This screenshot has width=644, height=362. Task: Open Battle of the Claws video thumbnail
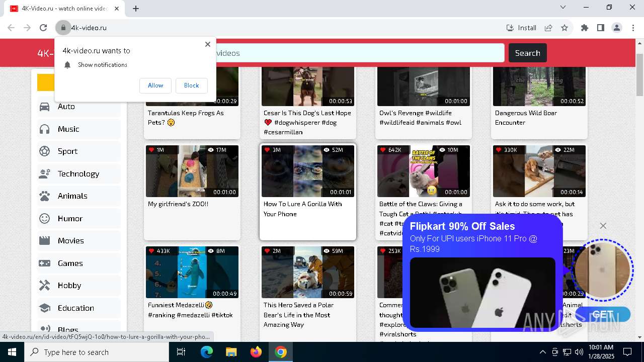[x=424, y=171]
